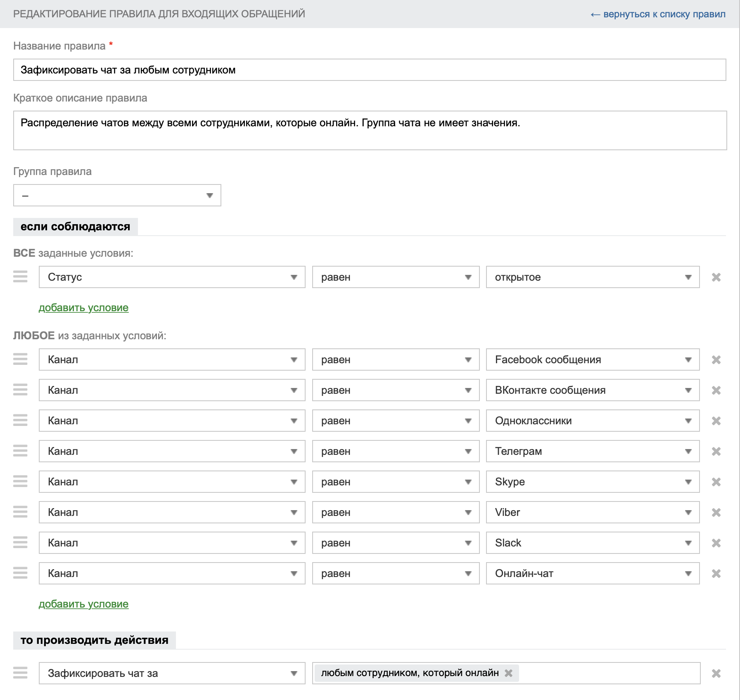The width and height of the screenshot is (740, 700).
Task: Open равен operator dropdown in Skype row
Action: tap(396, 482)
